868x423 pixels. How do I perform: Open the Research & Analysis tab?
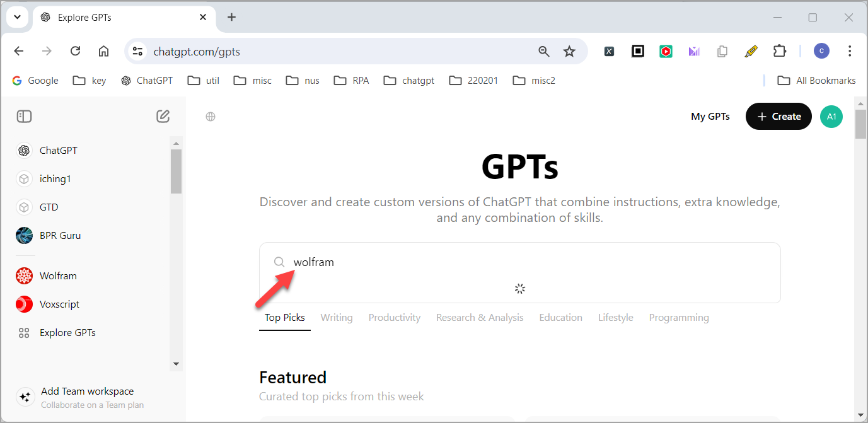click(x=480, y=318)
